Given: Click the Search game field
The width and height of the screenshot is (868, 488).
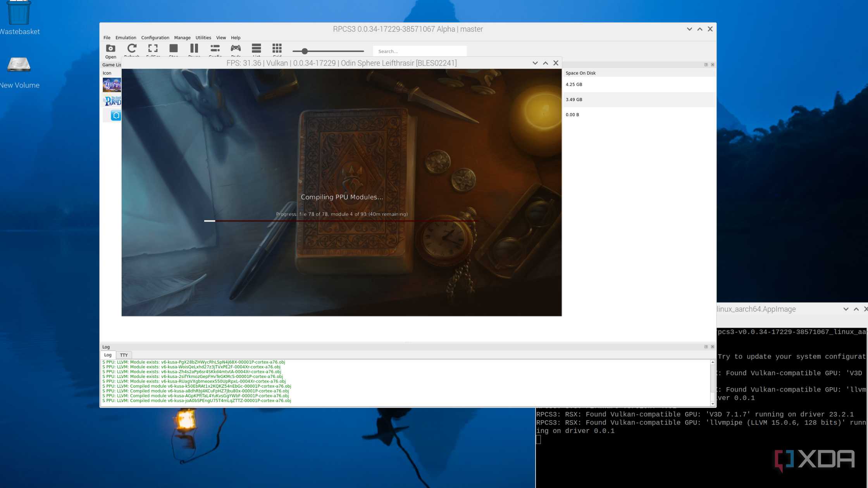Looking at the screenshot, I should pos(420,51).
